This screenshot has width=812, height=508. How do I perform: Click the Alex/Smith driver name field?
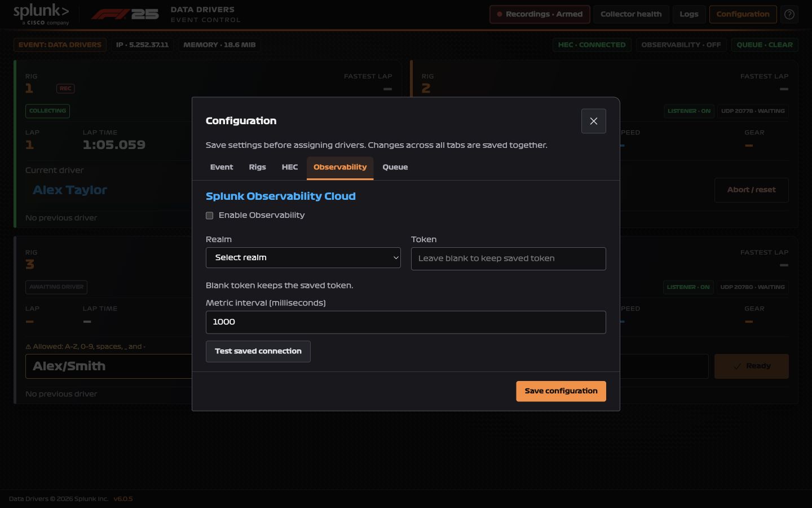(108, 366)
